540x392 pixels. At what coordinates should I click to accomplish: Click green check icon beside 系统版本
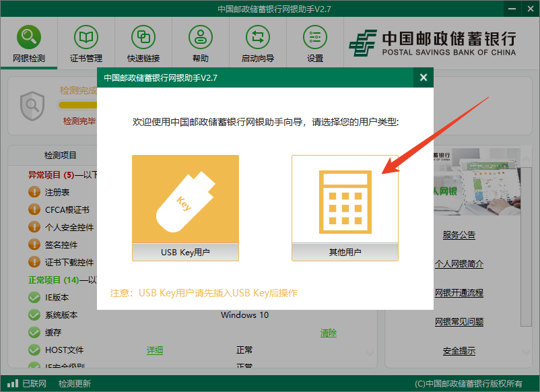coord(34,315)
